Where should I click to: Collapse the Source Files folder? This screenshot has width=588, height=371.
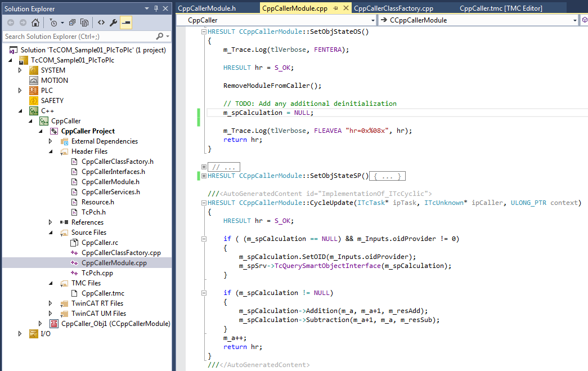tap(51, 232)
